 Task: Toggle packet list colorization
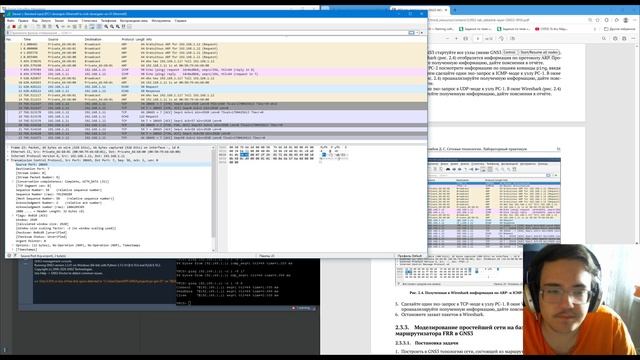(x=100, y=26)
